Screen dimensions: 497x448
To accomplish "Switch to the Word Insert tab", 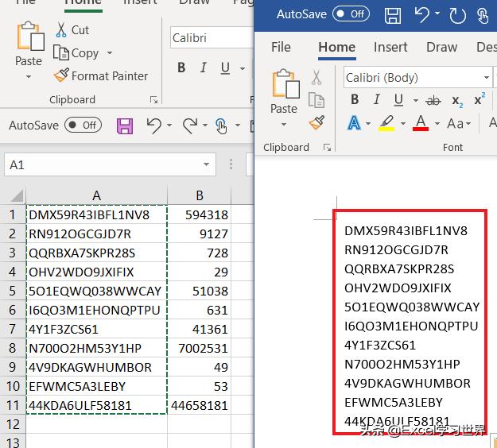I will (x=390, y=47).
